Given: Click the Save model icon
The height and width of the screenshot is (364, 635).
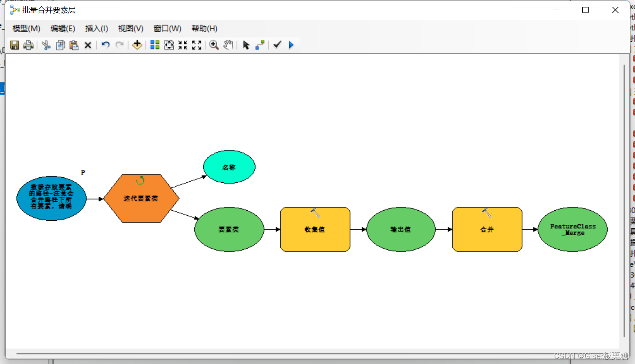Looking at the screenshot, I should click(x=15, y=45).
